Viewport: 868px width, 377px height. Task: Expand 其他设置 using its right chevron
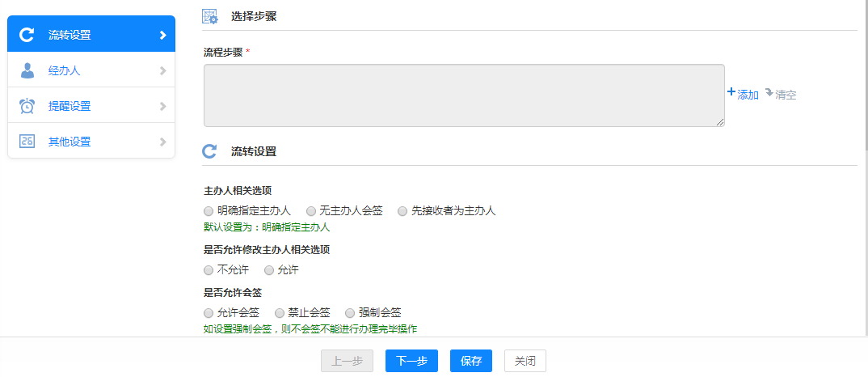click(162, 142)
